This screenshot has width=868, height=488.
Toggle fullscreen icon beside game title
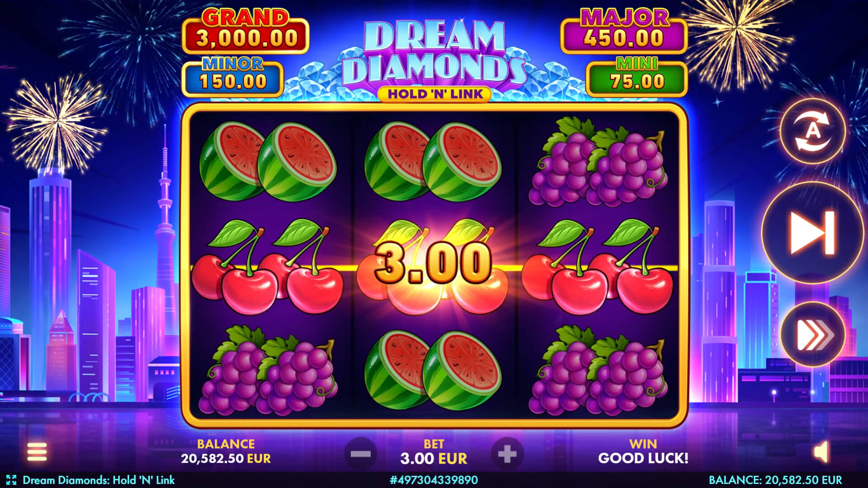coord(11,480)
